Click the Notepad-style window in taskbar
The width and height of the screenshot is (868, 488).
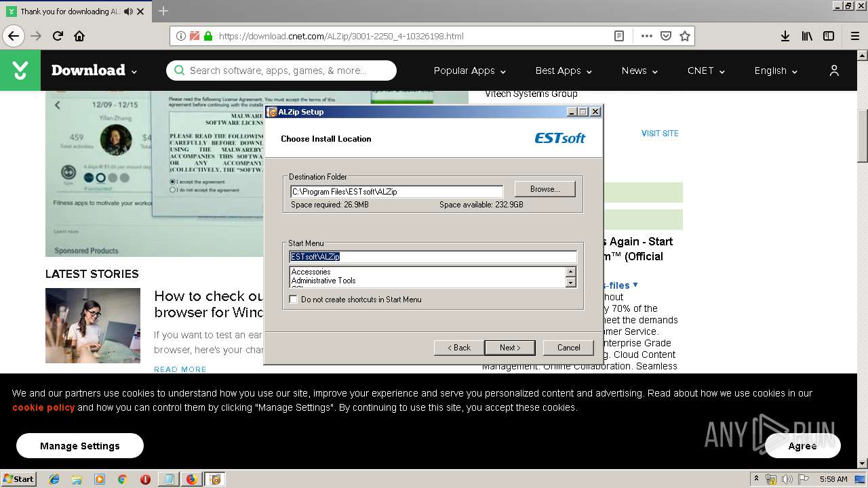[167, 479]
